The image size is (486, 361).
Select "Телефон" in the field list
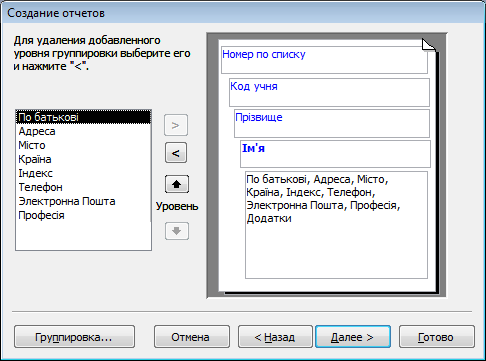[83, 187]
